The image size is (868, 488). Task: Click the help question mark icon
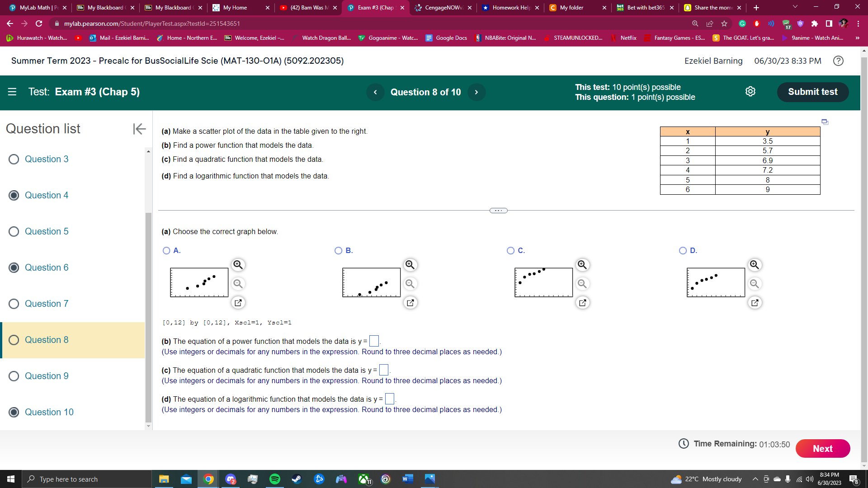click(838, 61)
